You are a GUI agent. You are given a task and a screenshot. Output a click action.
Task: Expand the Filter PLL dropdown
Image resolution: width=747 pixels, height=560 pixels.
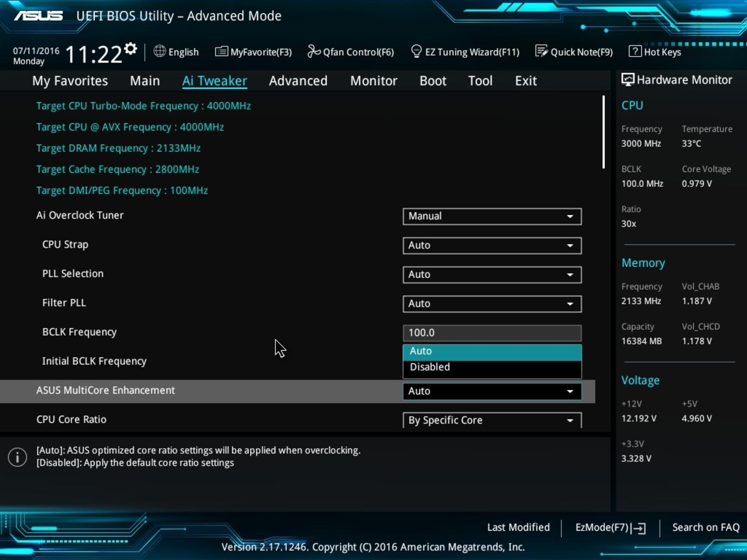(x=492, y=304)
